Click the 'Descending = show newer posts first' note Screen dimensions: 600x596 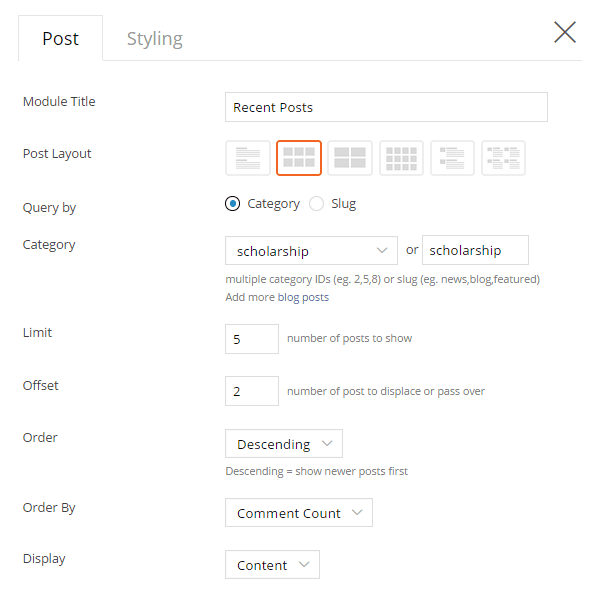[x=316, y=471]
